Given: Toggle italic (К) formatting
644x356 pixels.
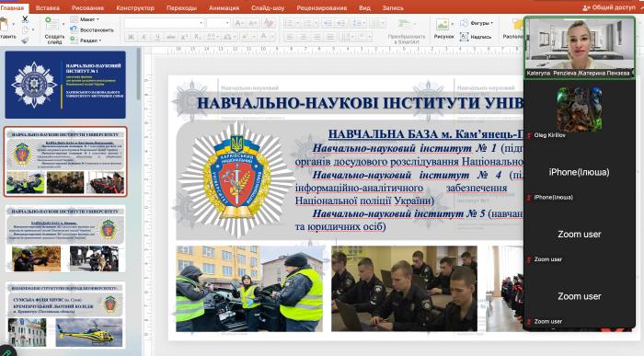Looking at the screenshot, I should tap(144, 37).
